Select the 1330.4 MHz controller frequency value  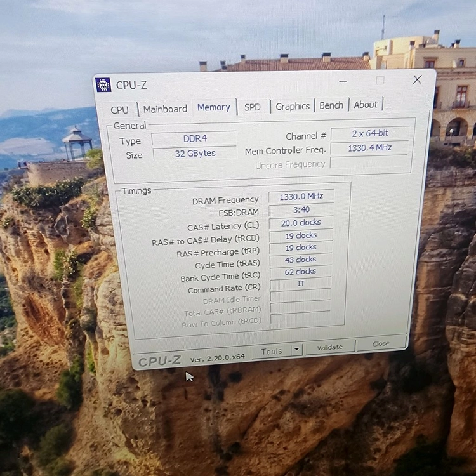[x=369, y=148]
